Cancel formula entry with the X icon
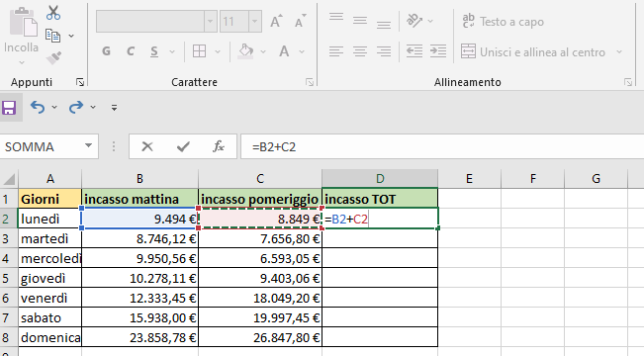 click(x=147, y=146)
